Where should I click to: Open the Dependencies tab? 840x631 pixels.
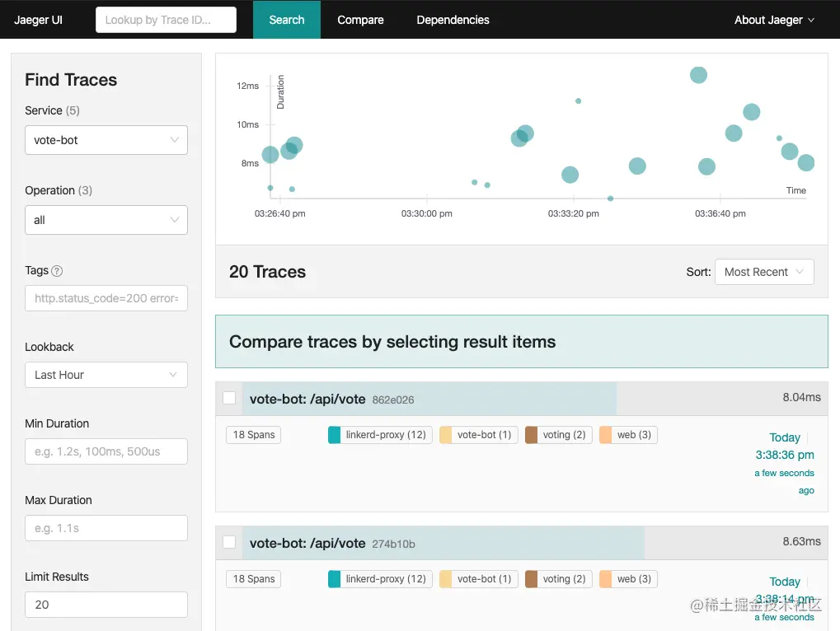coord(453,20)
